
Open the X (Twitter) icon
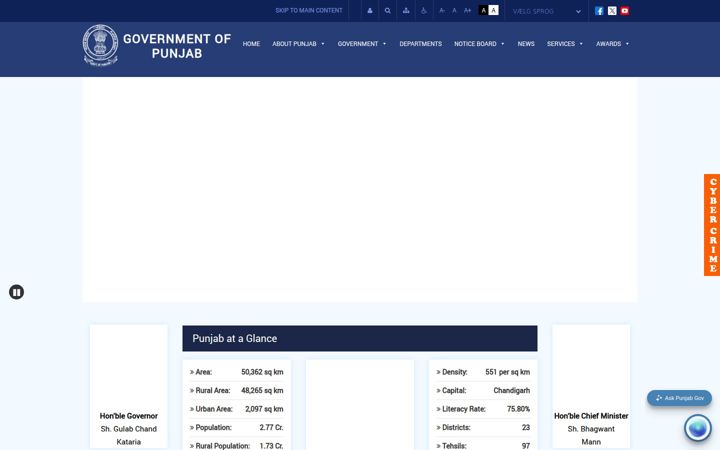tap(612, 11)
